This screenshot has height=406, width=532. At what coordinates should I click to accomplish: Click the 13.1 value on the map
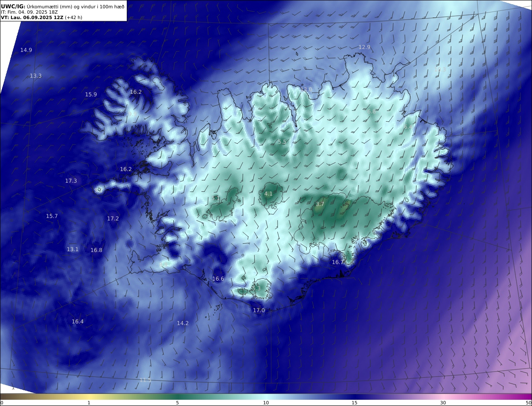click(73, 249)
